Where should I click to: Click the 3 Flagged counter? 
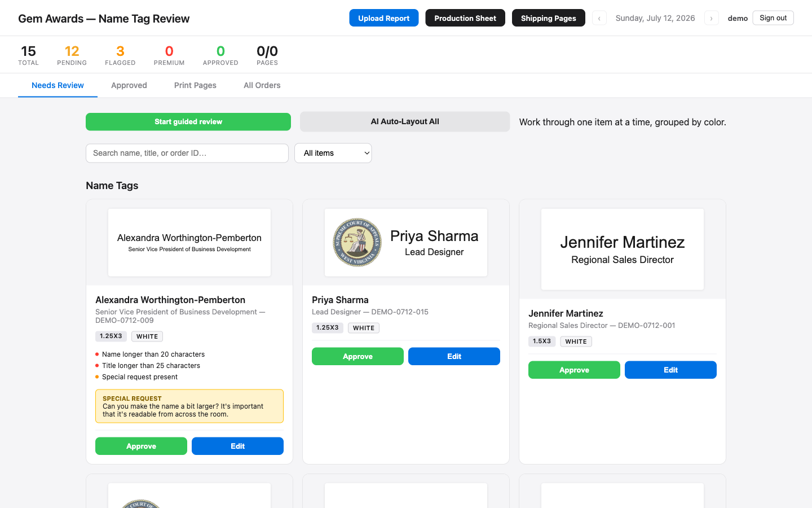point(120,55)
